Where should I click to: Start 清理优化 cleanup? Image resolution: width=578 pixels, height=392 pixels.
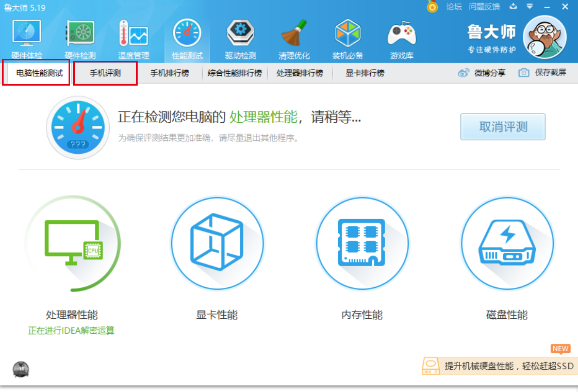coord(294,39)
